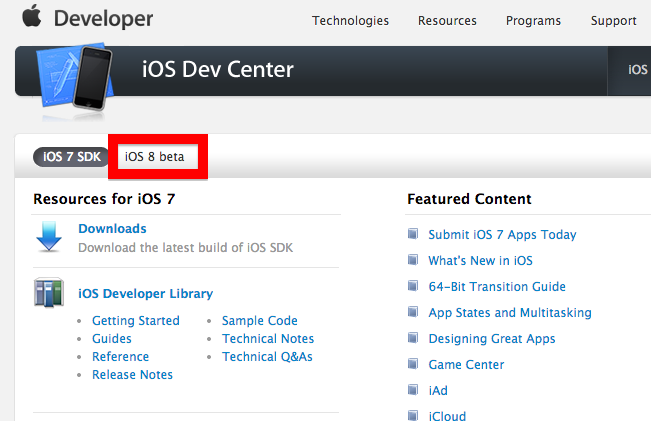Open the iCloud link
This screenshot has height=421, width=651.
tap(447, 416)
